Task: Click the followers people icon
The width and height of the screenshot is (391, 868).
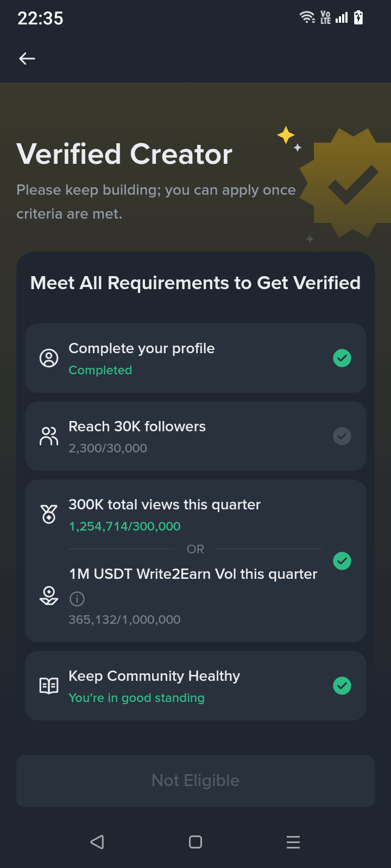Action: (49, 436)
